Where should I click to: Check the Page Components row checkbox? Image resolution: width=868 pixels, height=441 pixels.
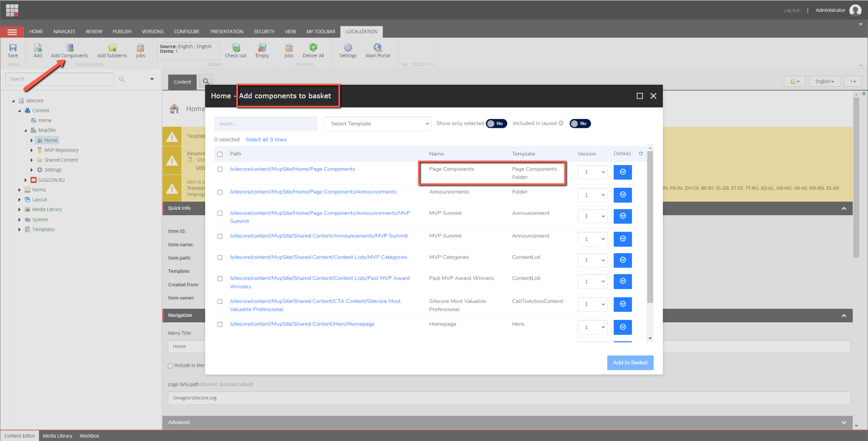pyautogui.click(x=220, y=169)
